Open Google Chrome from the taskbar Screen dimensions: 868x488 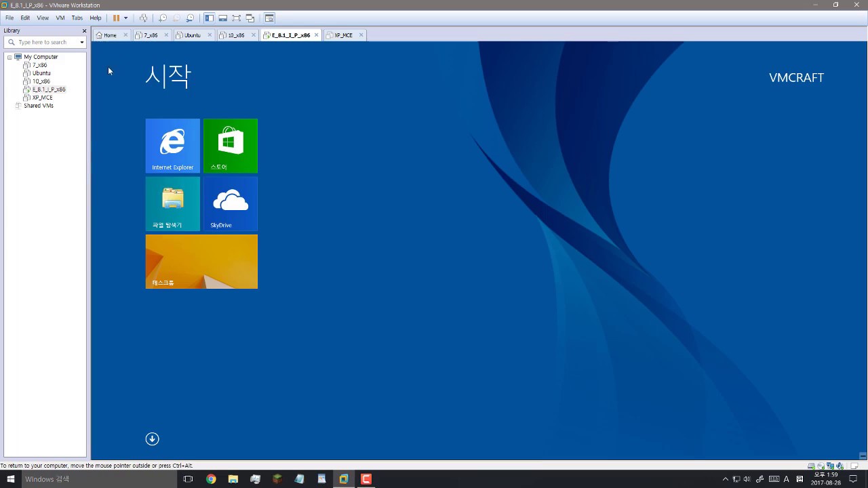211,479
